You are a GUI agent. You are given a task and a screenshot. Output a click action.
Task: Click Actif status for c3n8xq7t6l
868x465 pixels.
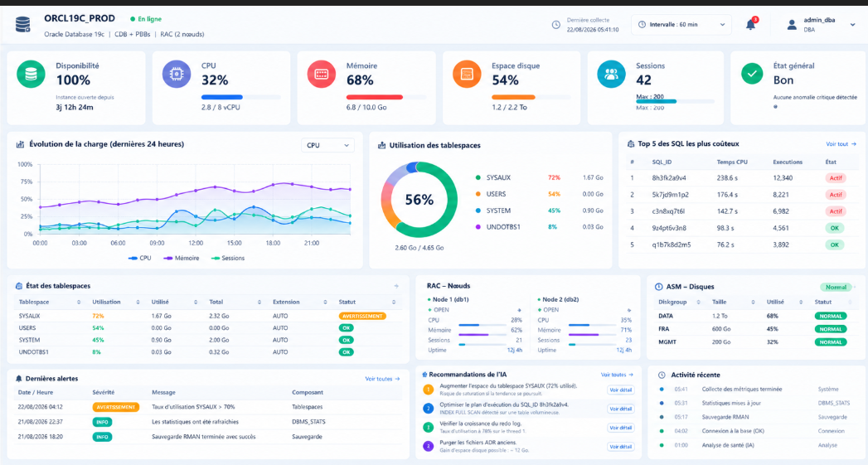[x=836, y=211]
